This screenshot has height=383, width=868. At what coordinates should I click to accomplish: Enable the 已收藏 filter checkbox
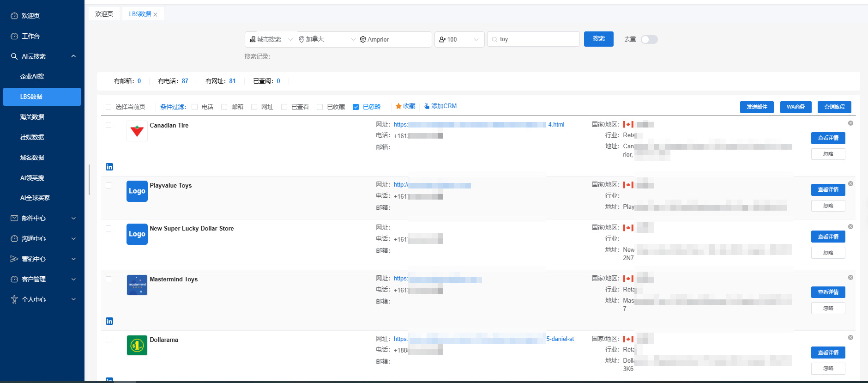(x=320, y=107)
